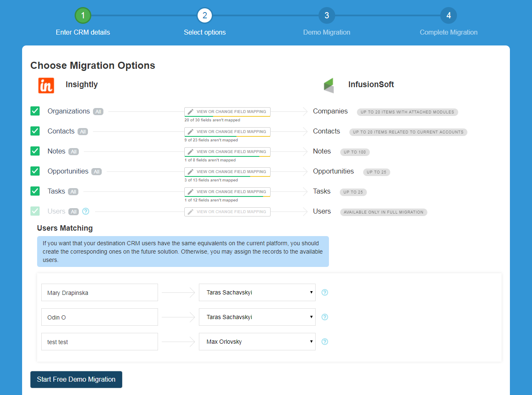532x395 pixels.
Task: Click help icon beside test test mapping
Action: pyautogui.click(x=325, y=342)
